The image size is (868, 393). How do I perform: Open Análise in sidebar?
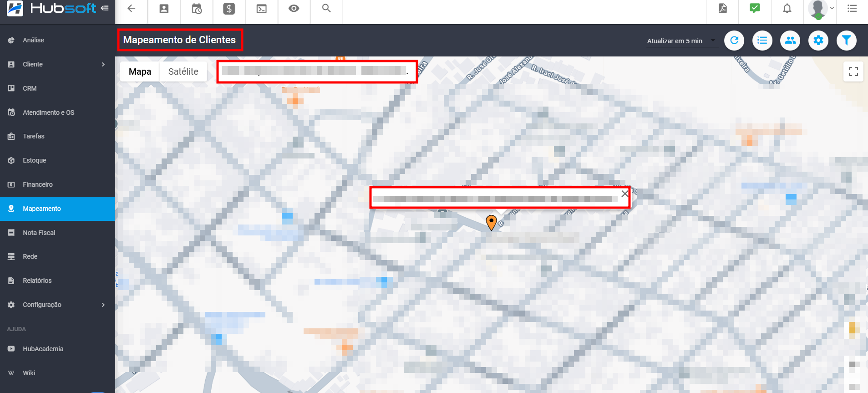(57, 40)
